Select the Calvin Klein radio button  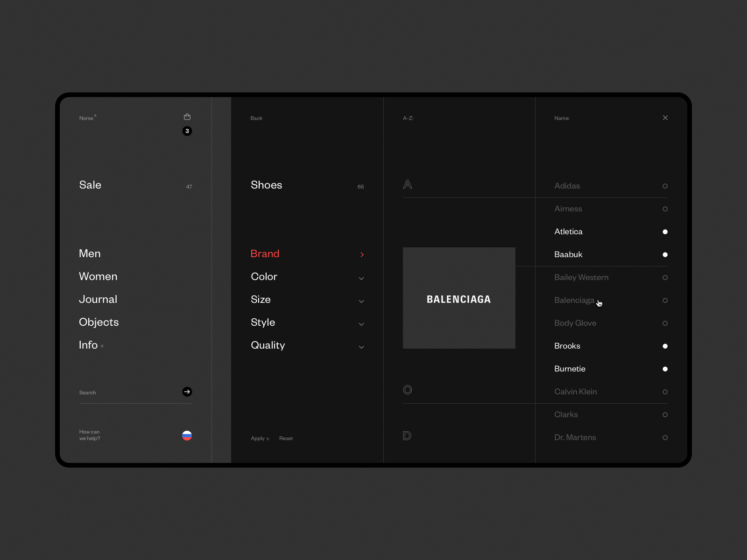click(665, 392)
